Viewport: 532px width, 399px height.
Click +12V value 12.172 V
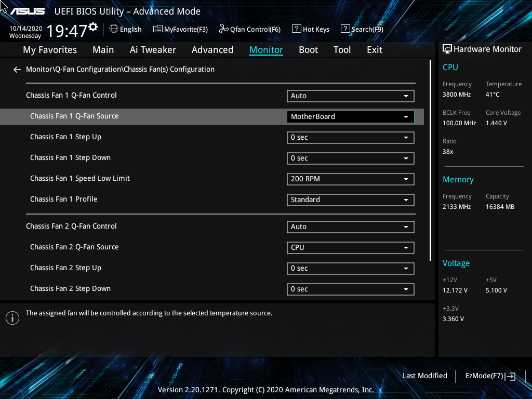click(x=455, y=291)
